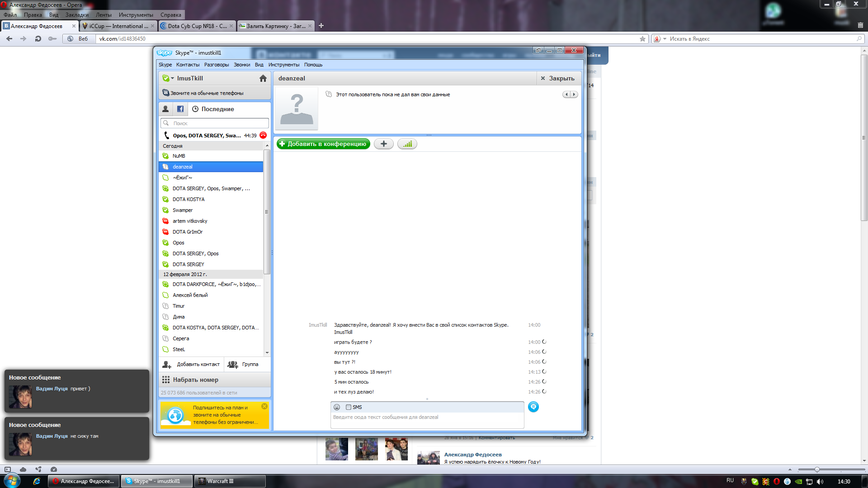Click the Opera wand key icon

(52, 39)
